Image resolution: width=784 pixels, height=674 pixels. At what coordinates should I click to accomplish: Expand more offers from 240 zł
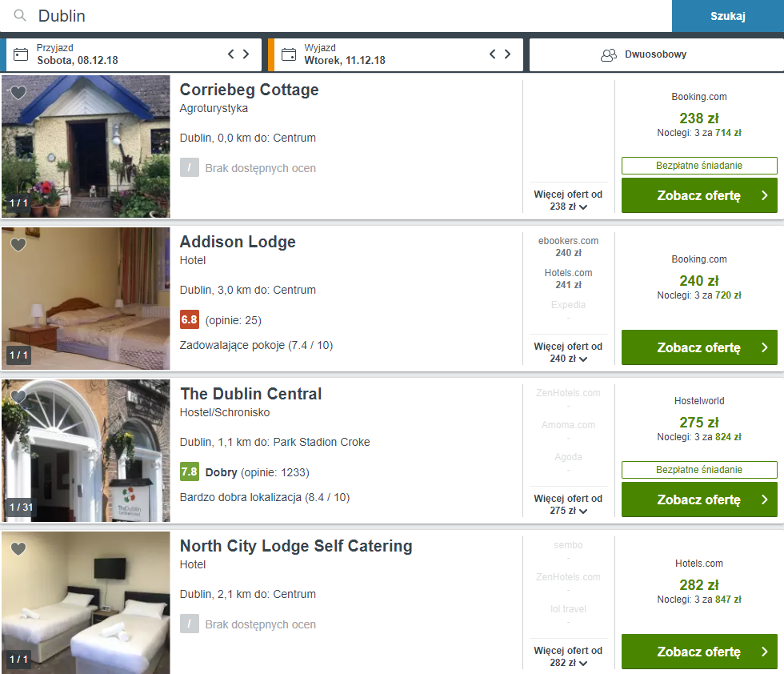click(x=568, y=352)
